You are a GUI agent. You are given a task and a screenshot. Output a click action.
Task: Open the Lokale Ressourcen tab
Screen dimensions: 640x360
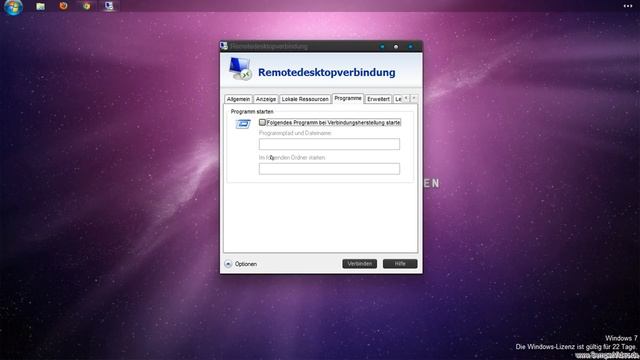(305, 99)
